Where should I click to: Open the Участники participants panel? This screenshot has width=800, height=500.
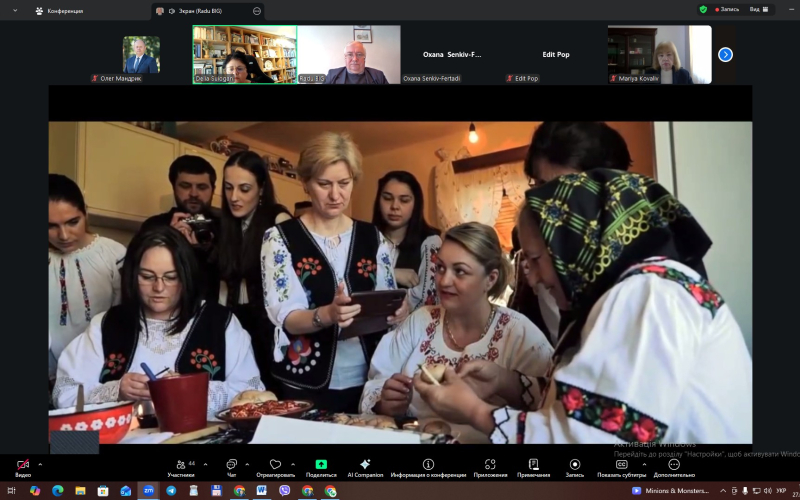pos(180,467)
